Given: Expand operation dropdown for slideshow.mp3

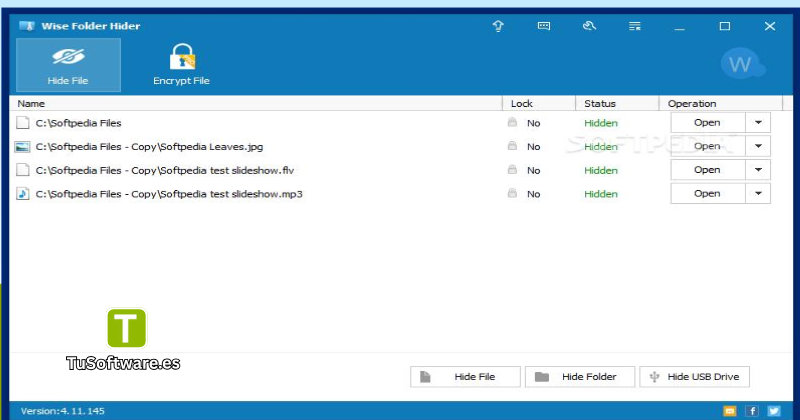Looking at the screenshot, I should (758, 193).
